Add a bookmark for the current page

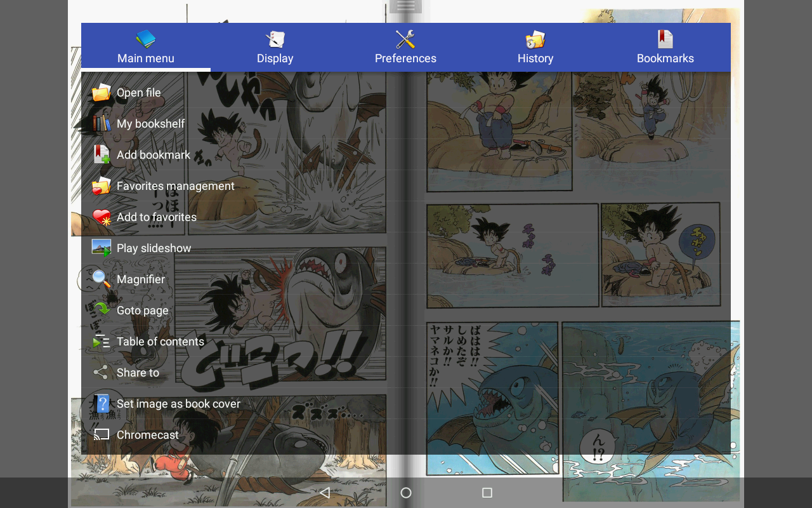[x=153, y=154]
